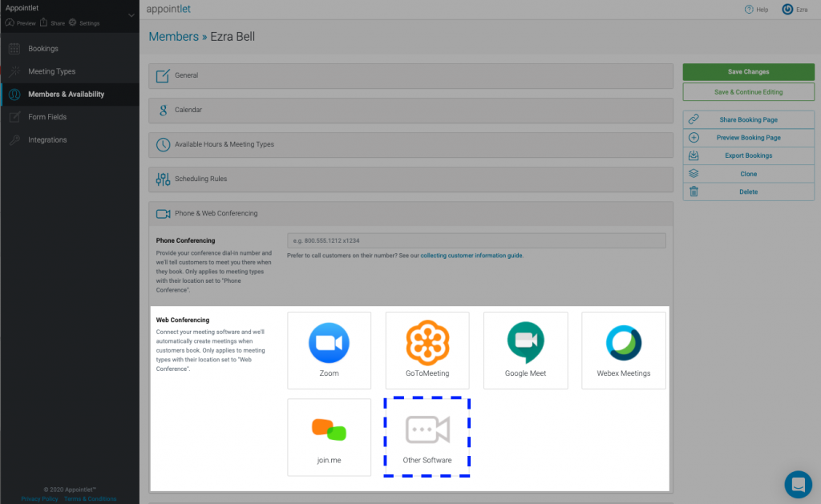Screen dimensions: 821x504
Task: Select the join.me conferencing tile
Action: [329, 437]
